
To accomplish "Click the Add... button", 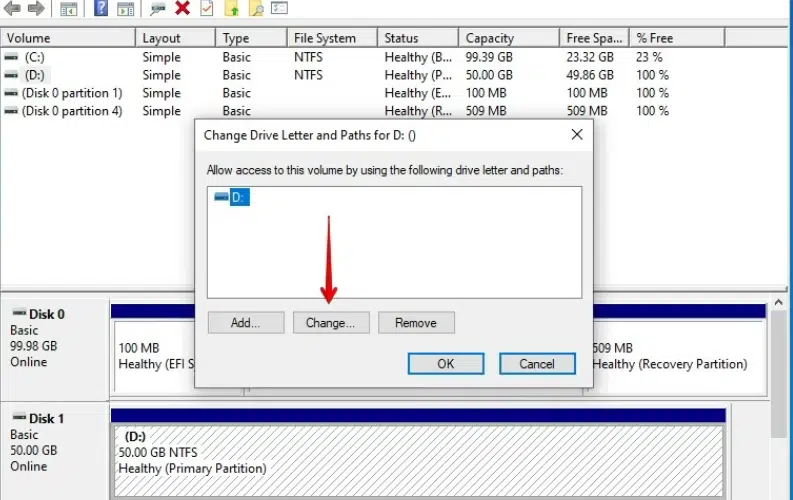I will (245, 323).
